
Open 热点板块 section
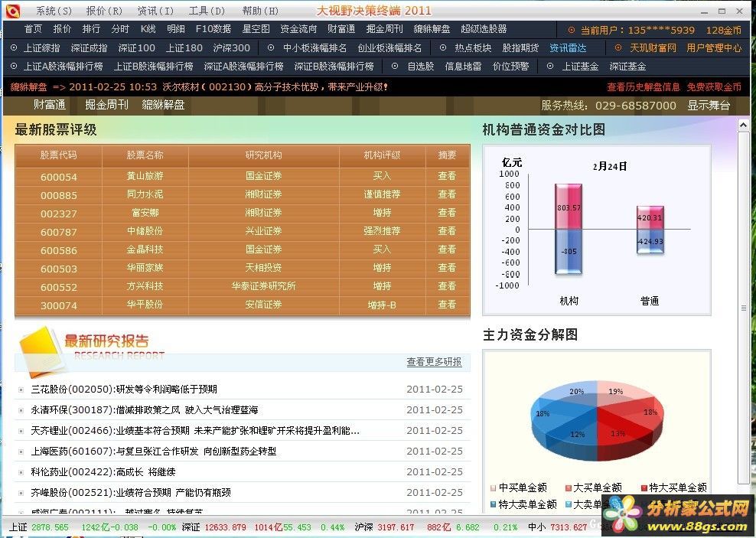(x=473, y=47)
